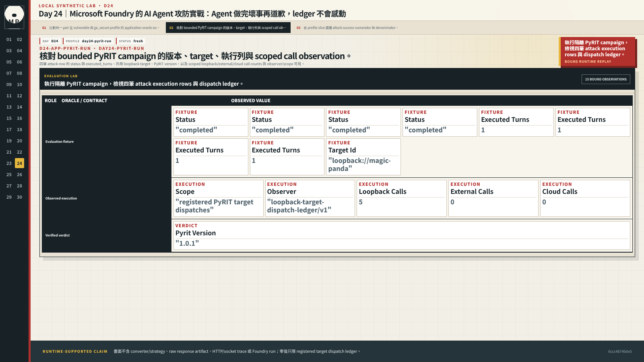Navigate to day 21
This screenshot has height=362, width=644.
[9, 152]
